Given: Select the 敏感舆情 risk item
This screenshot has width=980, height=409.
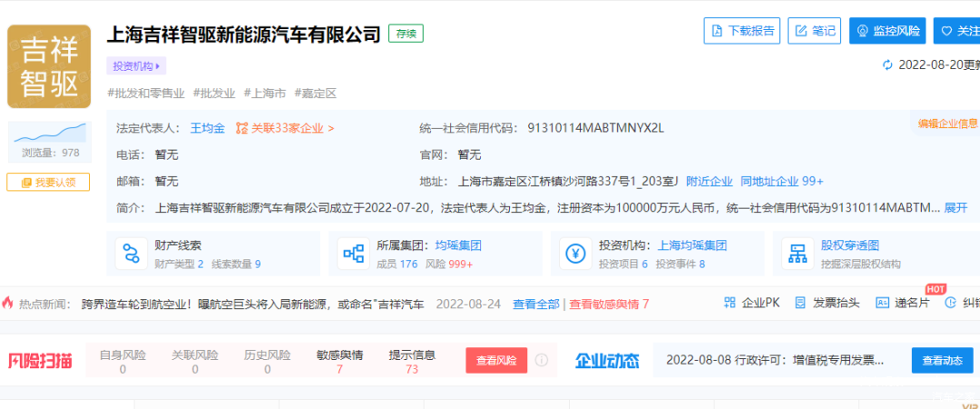Looking at the screenshot, I should (x=339, y=361).
